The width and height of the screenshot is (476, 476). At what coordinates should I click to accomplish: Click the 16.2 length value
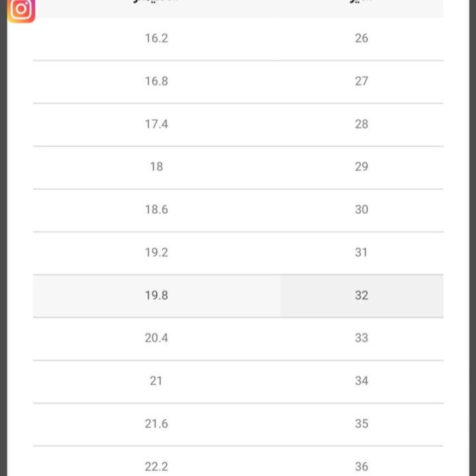(156, 38)
